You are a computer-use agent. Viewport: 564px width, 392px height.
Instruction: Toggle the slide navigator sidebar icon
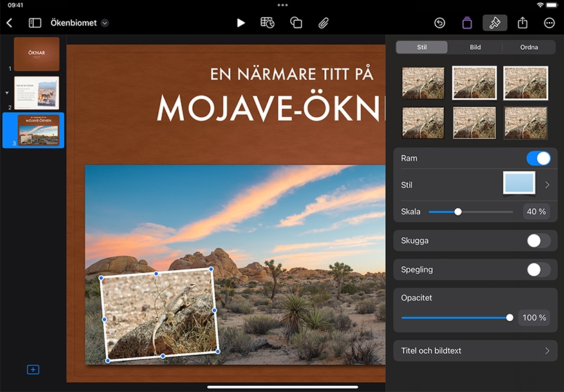point(35,23)
